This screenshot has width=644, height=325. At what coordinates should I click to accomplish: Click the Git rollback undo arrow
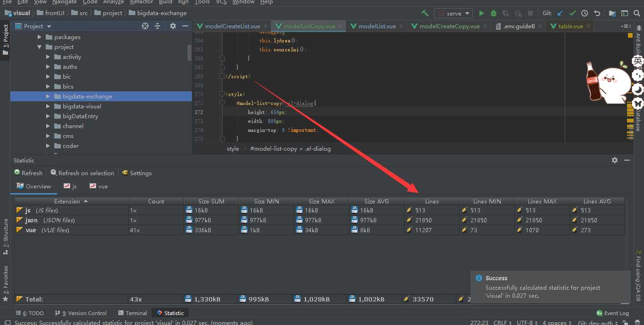tap(597, 13)
